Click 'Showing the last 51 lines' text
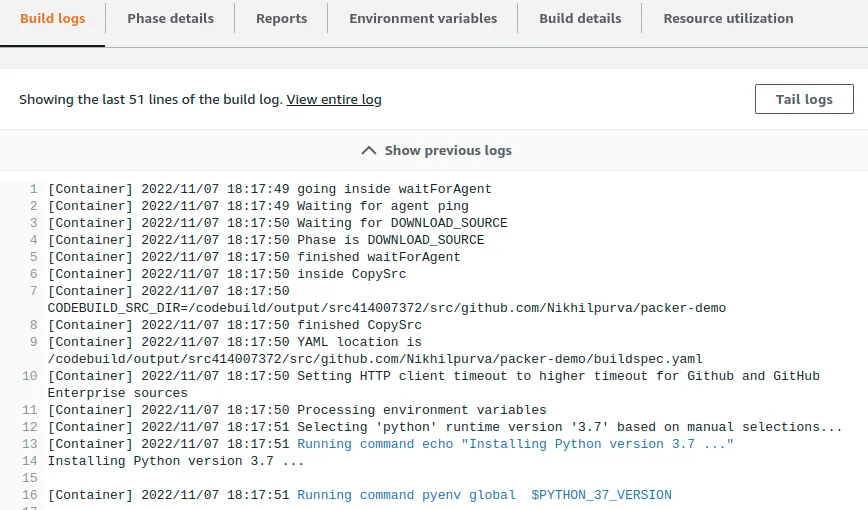 coord(151,100)
